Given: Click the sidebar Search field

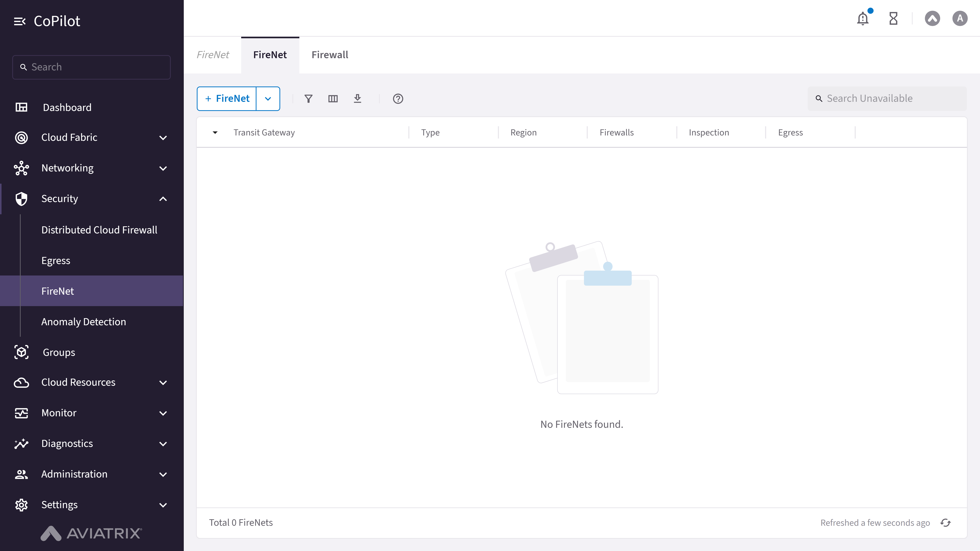Looking at the screenshot, I should pyautogui.click(x=91, y=67).
